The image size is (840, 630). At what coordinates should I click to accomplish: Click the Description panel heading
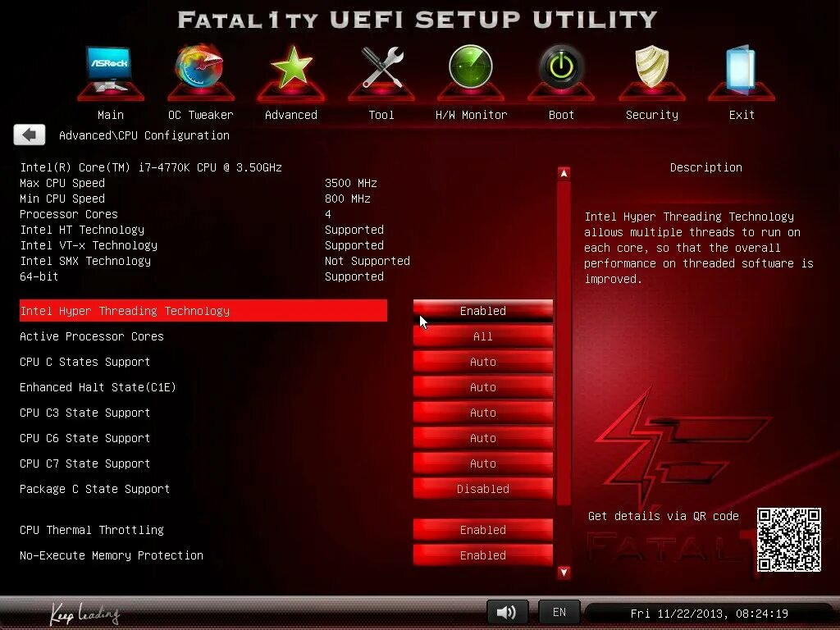click(x=706, y=167)
